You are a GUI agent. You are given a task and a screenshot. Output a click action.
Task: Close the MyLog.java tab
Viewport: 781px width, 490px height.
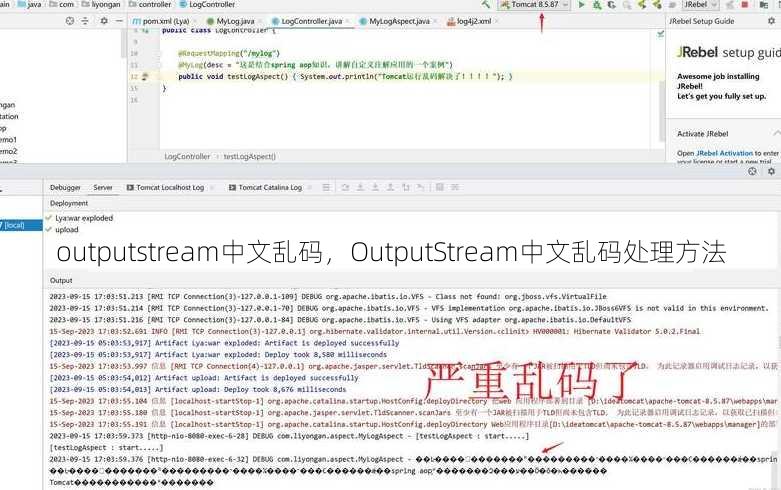click(260, 21)
